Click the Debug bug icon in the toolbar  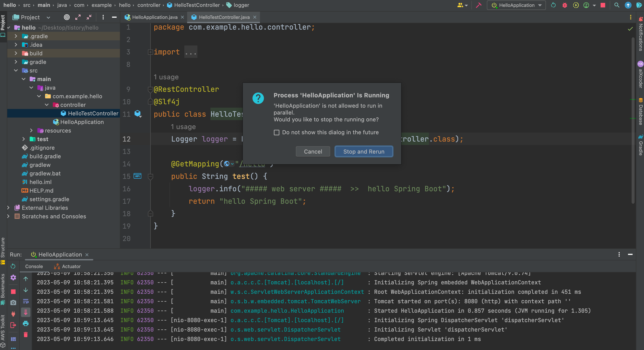coord(565,5)
